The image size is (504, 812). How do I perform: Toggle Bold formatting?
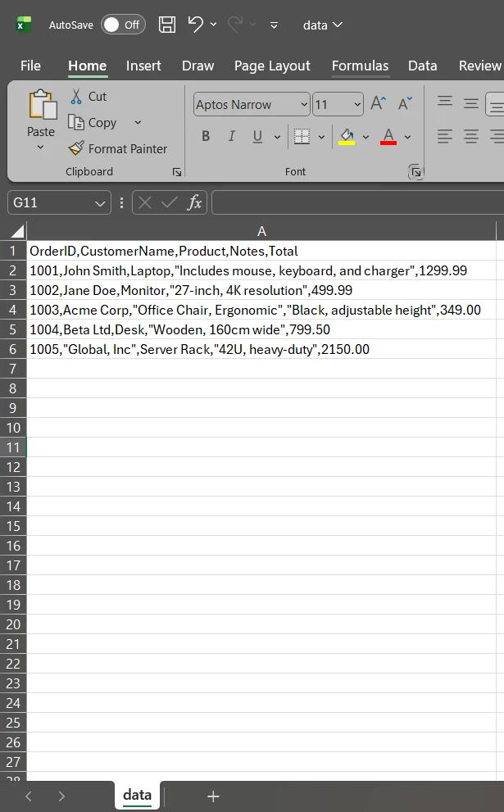[206, 136]
